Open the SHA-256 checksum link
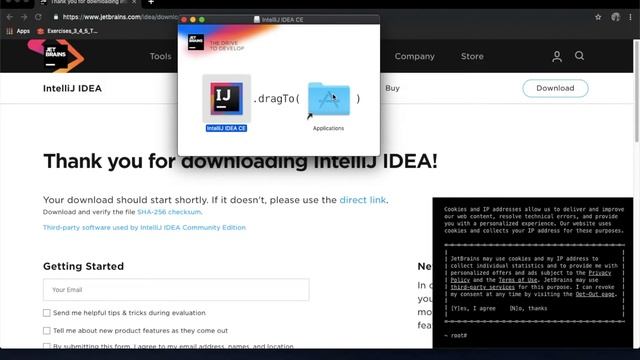The width and height of the screenshot is (640, 360). [169, 212]
